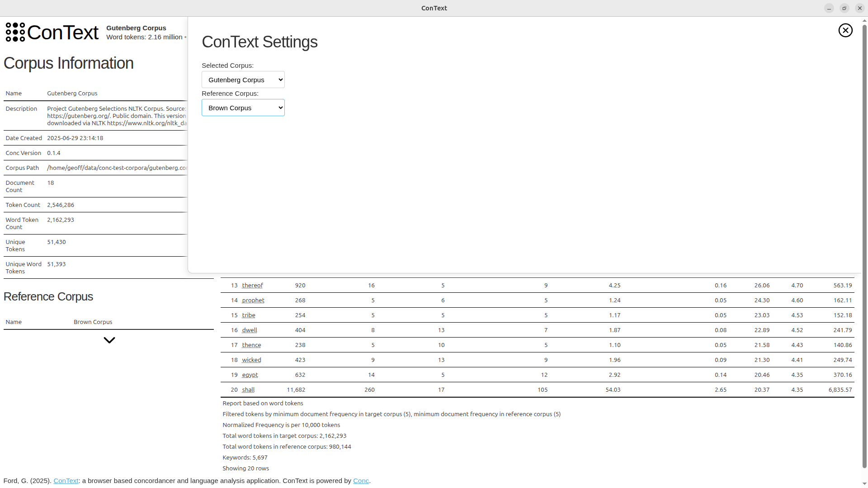This screenshot has width=868, height=488.
Task: Click the ConText logo icon
Action: 15,32
